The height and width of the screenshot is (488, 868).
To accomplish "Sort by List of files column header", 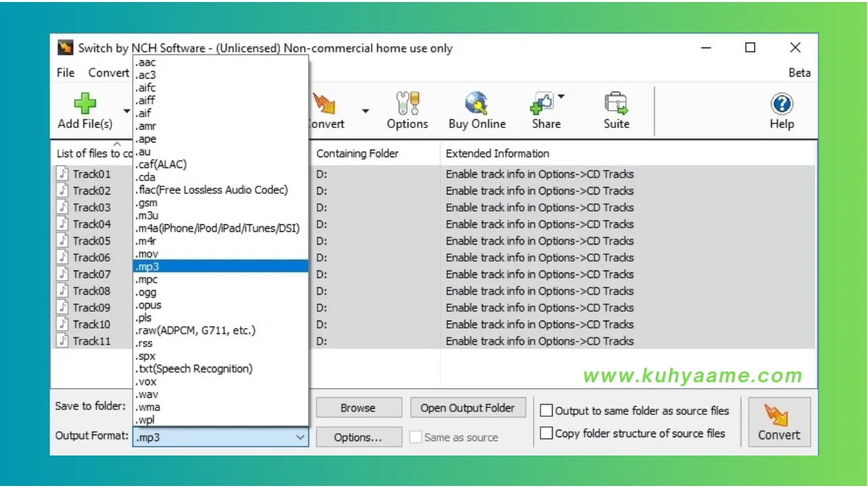I will coord(93,153).
